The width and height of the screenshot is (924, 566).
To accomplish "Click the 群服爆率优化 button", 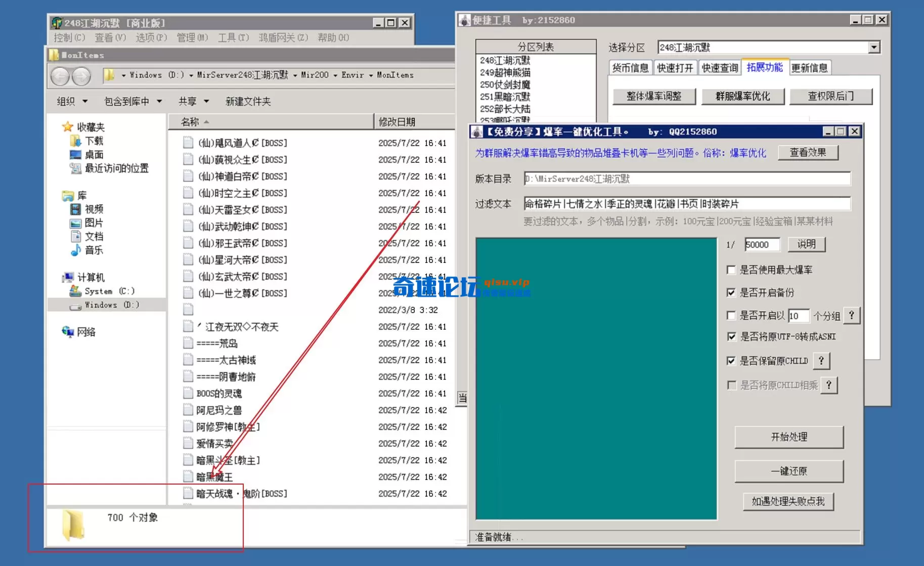I will click(x=743, y=96).
